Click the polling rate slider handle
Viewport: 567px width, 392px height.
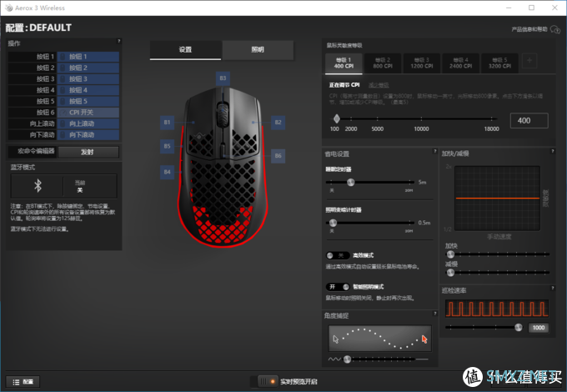[x=518, y=328]
